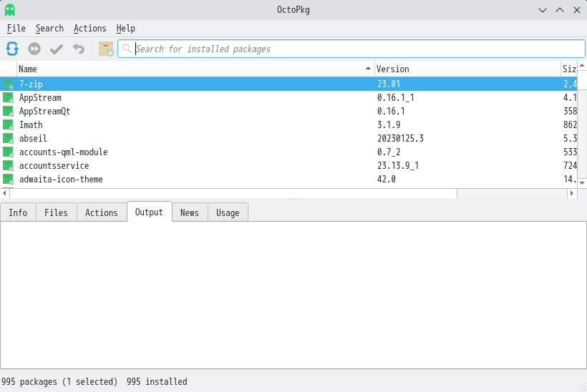This screenshot has height=392, width=587.
Task: Close the OctoPkg window
Action: [577, 10]
